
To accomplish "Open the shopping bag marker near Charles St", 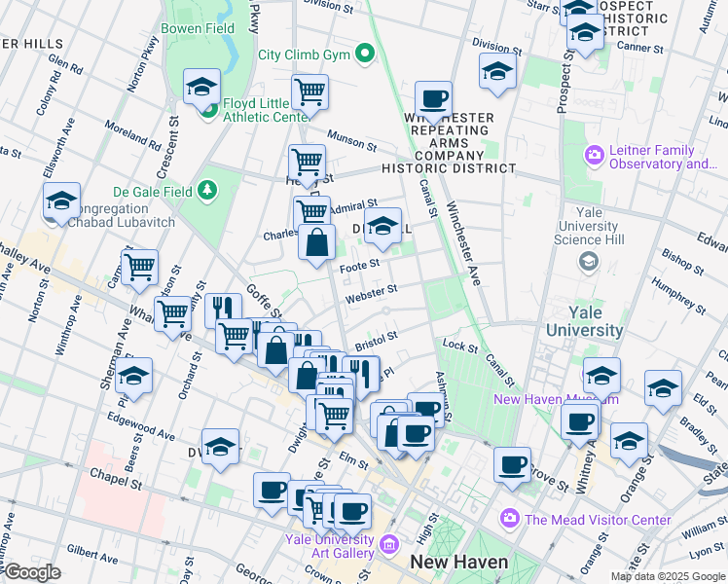I will click(316, 243).
